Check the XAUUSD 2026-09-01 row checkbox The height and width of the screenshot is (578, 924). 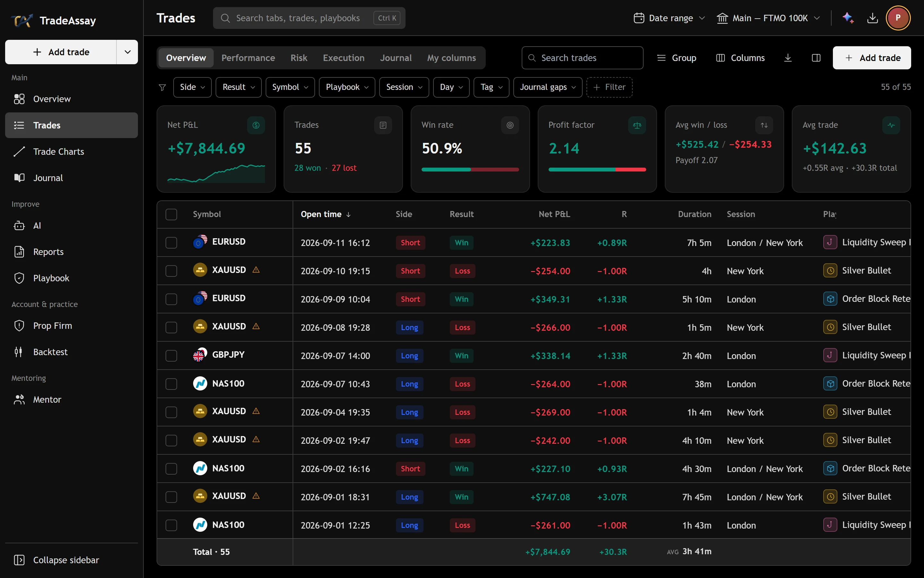(x=171, y=497)
